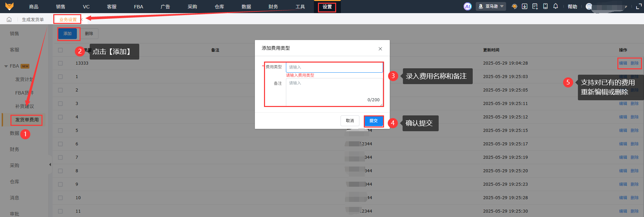Open the notification bell
Viewport: 644px width, 217px height.
[556, 6]
